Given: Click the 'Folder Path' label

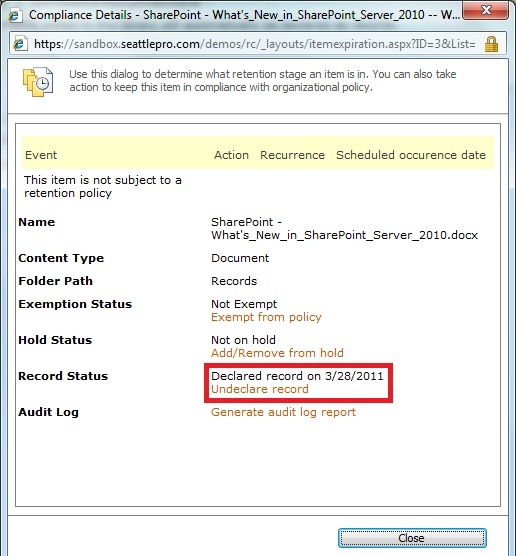Looking at the screenshot, I should (56, 281).
